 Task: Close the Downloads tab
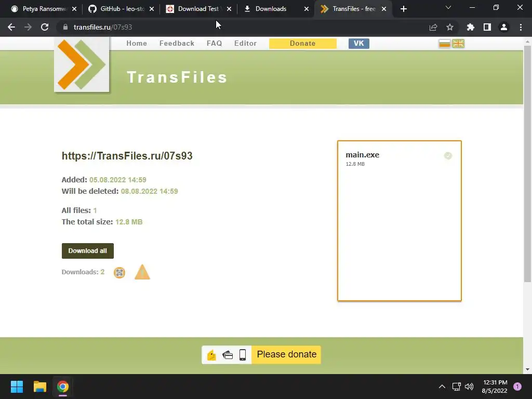pos(307,9)
